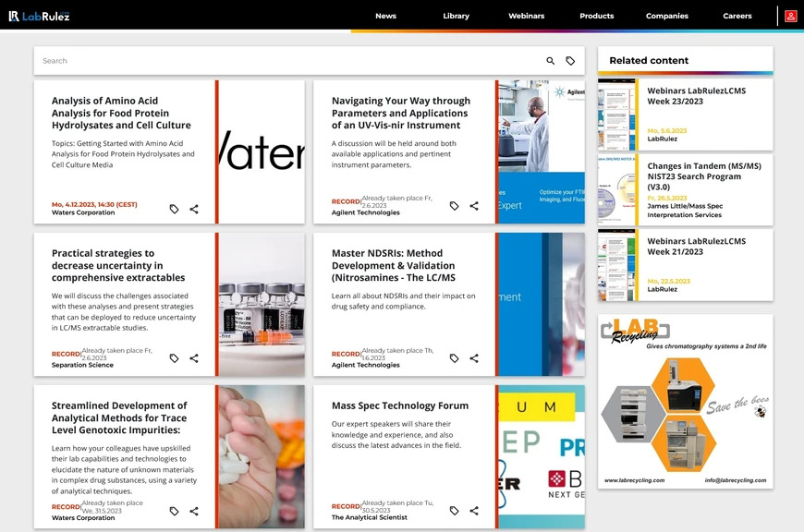This screenshot has height=532, width=804.
Task: Select Careers in top navigation
Action: (x=737, y=16)
